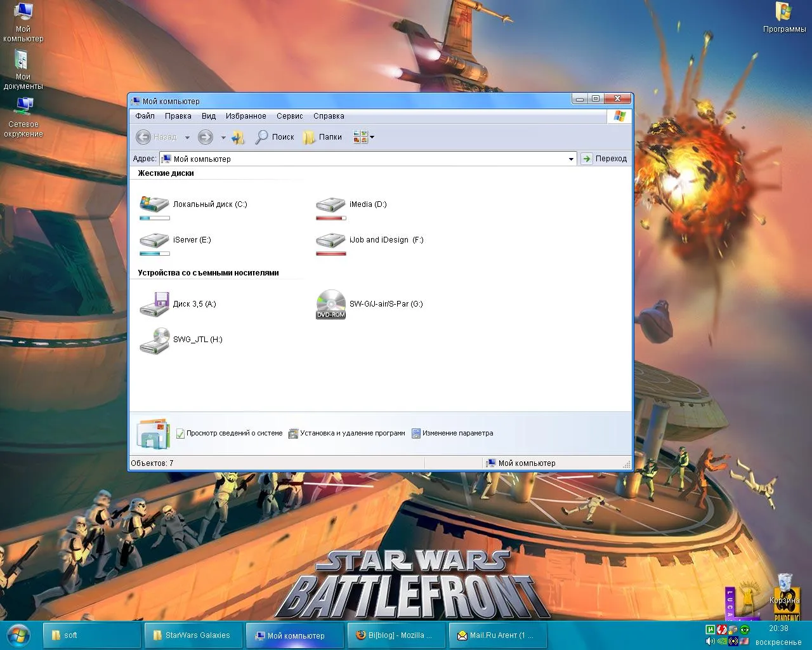Expand the Назад history dropdown arrow
The width and height of the screenshot is (812, 650).
(x=187, y=137)
